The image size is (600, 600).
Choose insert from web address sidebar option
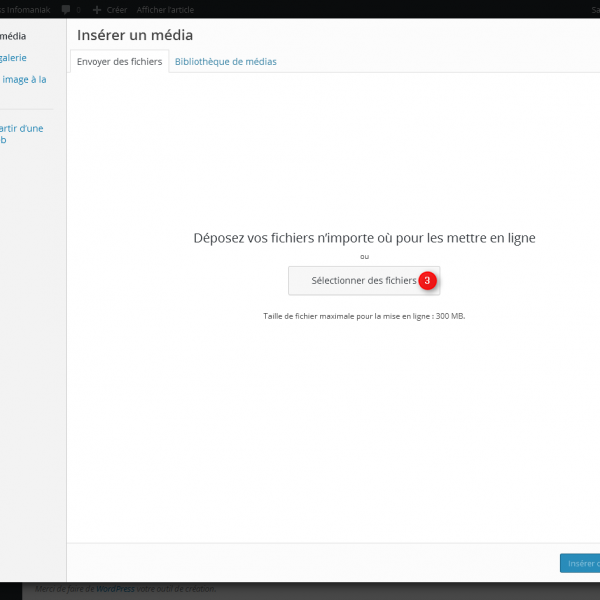(x=20, y=134)
